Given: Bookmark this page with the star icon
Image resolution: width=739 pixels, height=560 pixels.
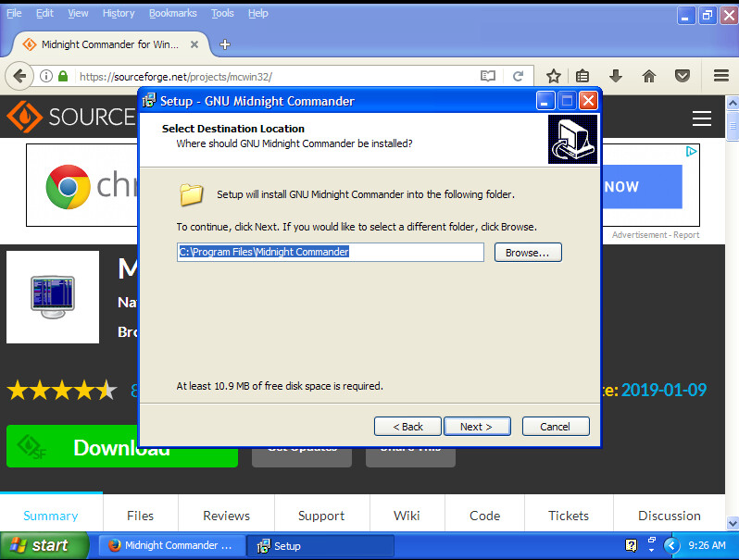Looking at the screenshot, I should [x=553, y=76].
